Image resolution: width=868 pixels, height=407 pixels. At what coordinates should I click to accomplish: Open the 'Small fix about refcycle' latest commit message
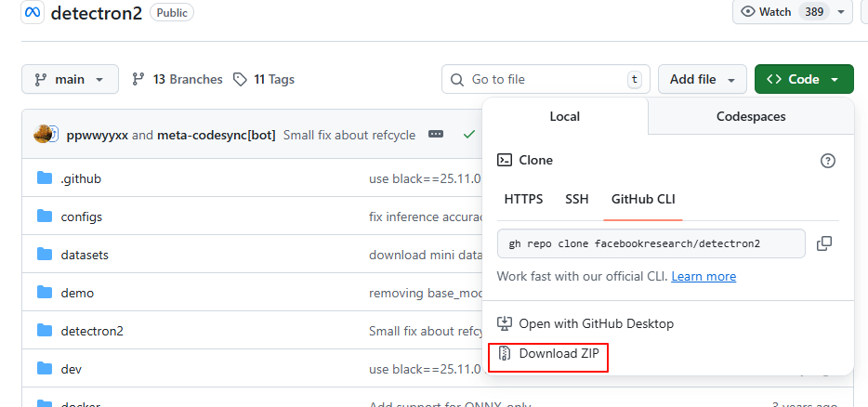(349, 135)
